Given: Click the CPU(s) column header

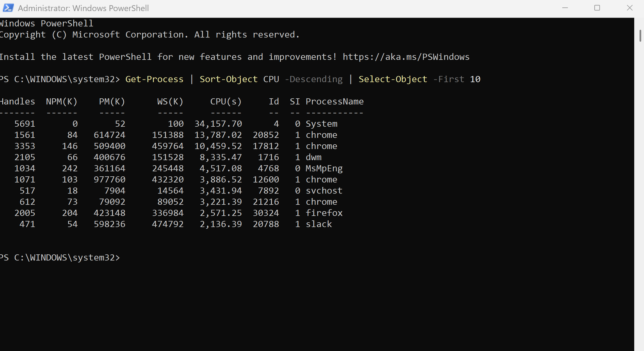Looking at the screenshot, I should point(226,101).
